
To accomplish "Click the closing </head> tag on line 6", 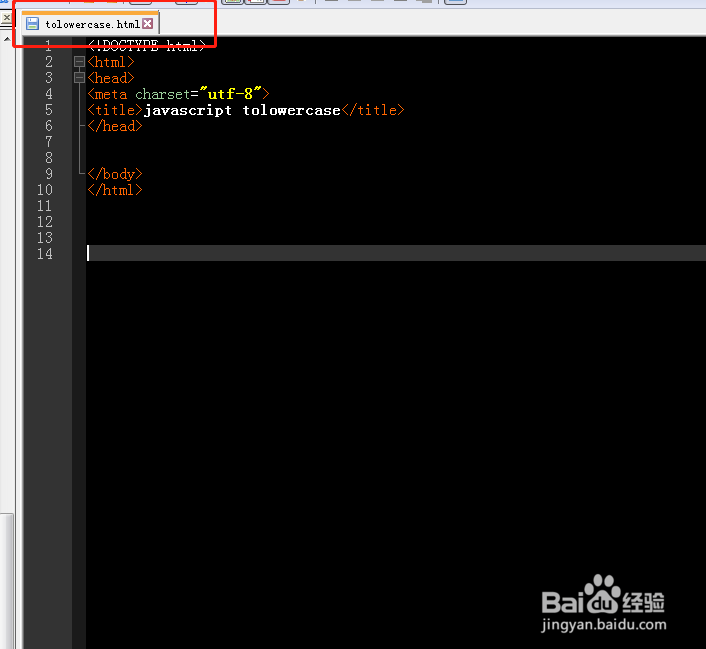I will click(x=115, y=126).
